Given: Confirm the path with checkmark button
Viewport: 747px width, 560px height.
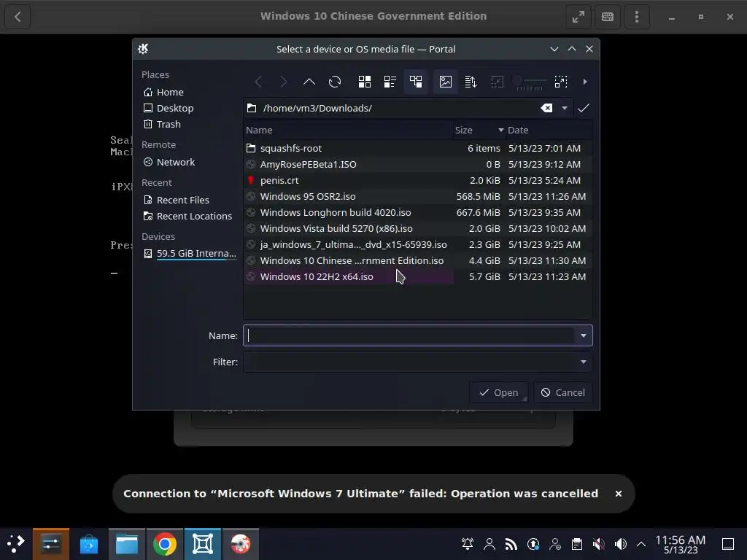Looking at the screenshot, I should pyautogui.click(x=584, y=108).
